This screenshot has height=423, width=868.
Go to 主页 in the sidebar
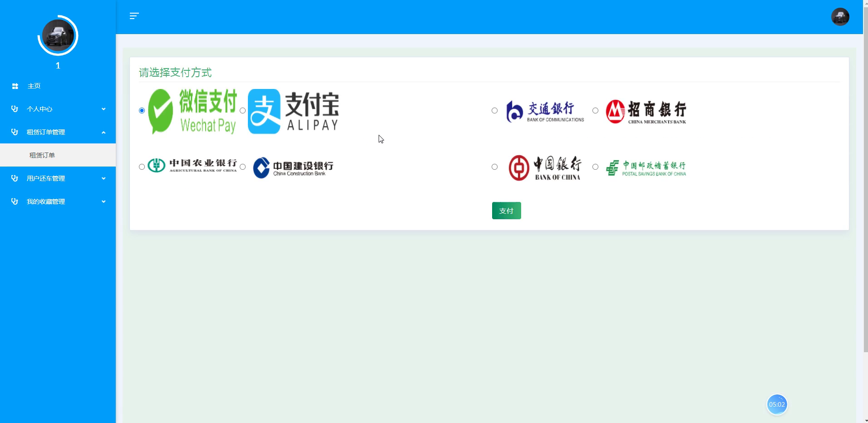tap(58, 86)
